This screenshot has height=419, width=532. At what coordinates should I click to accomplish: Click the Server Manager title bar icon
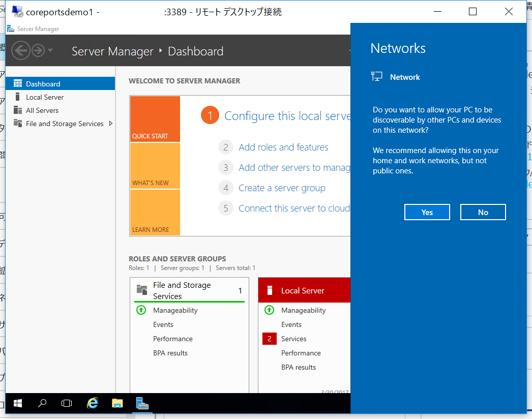point(11,29)
